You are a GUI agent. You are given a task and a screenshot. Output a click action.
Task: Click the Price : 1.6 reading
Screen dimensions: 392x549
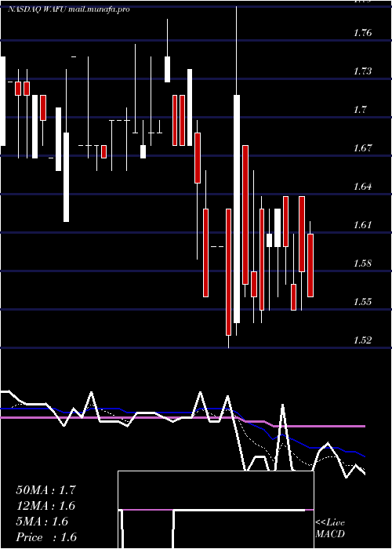pos(46,537)
